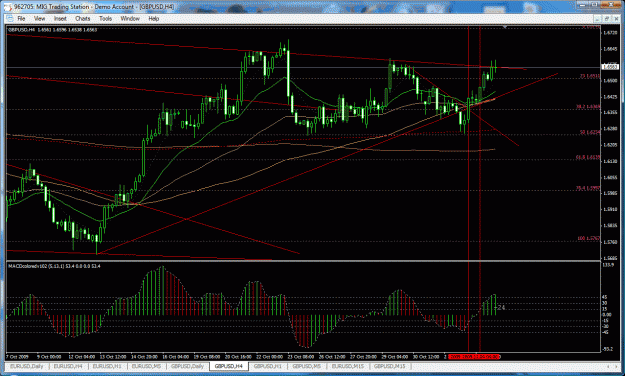Image resolution: width=625 pixels, height=376 pixels.
Task: Close the inner GBPUSD chart window
Action: pyautogui.click(x=616, y=19)
